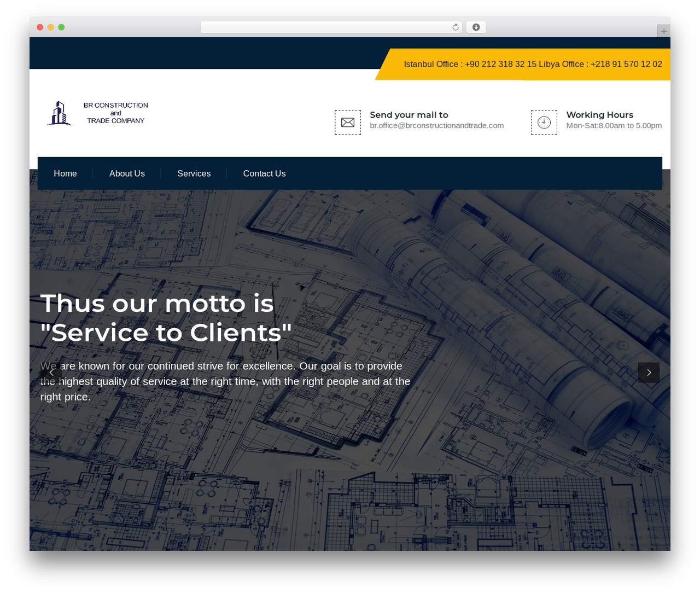Click the BR Construction building logo
This screenshot has height=593, width=700.
pos(59,113)
